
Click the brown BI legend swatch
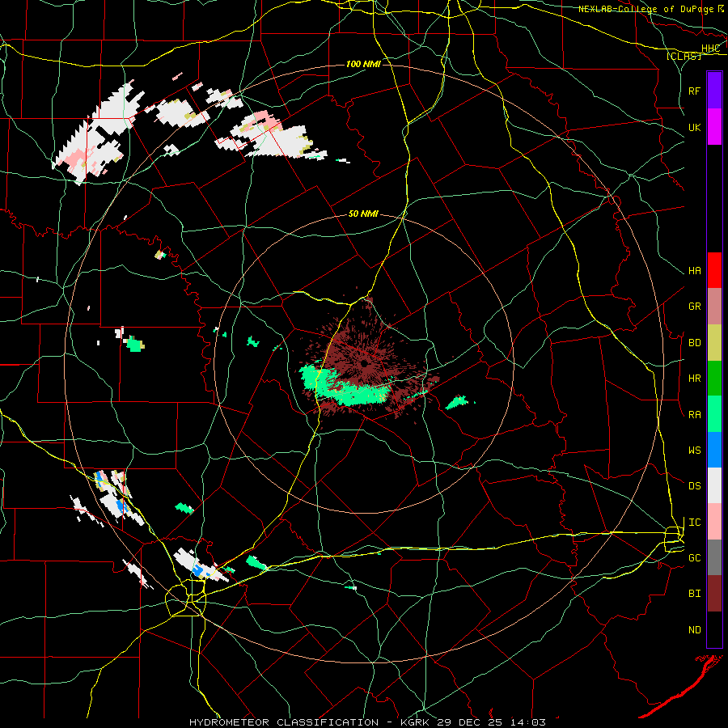714,594
